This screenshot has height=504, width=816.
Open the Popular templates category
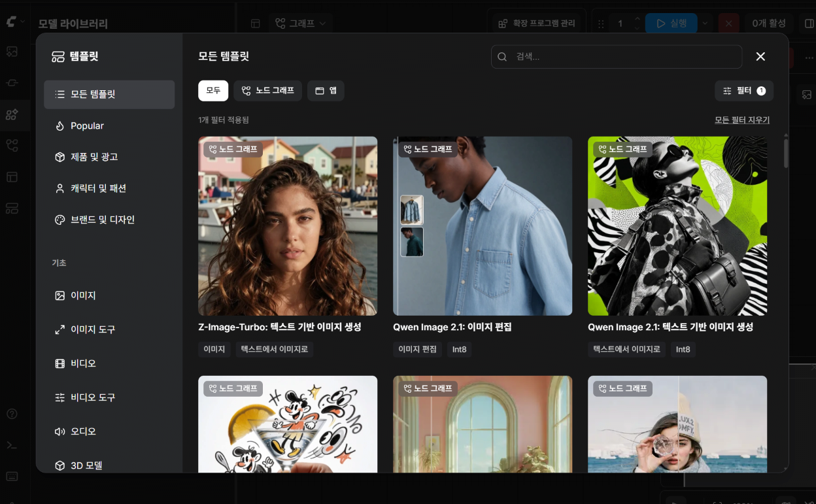coord(109,126)
